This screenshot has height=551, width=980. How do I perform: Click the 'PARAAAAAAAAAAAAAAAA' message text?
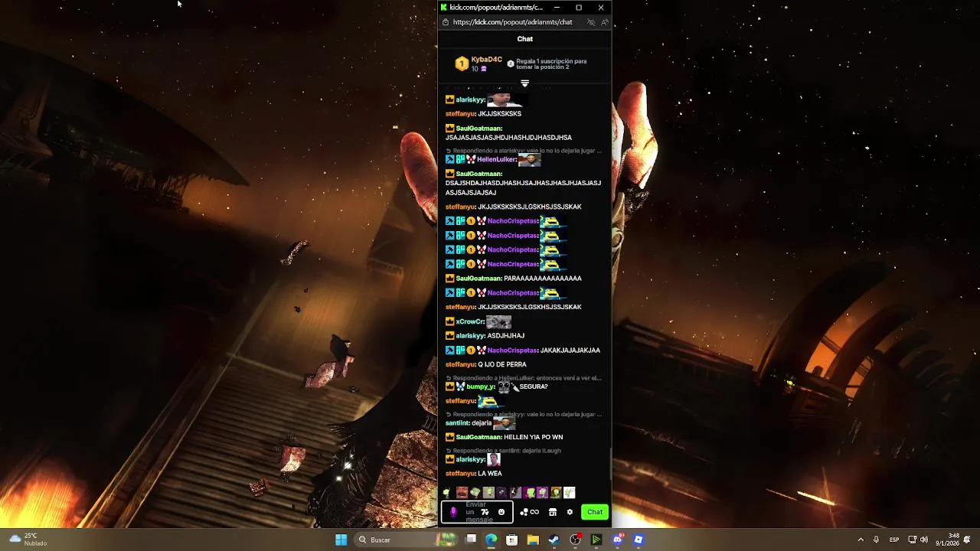point(543,279)
